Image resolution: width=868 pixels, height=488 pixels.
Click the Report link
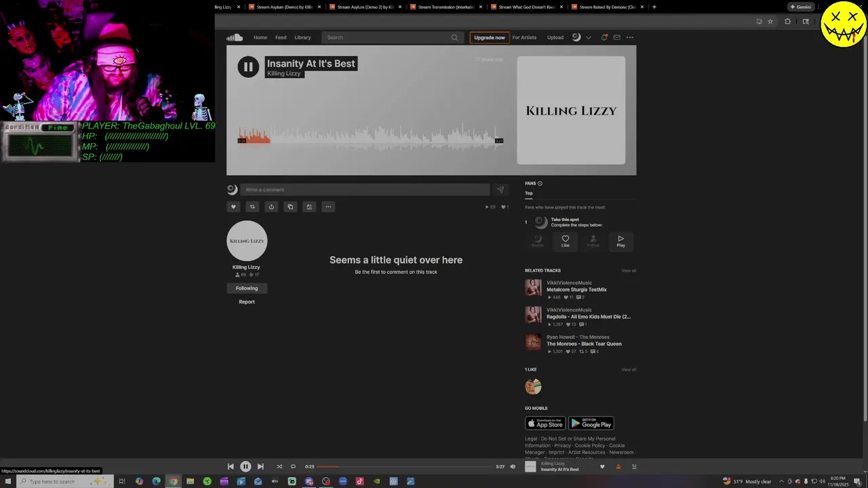tap(247, 302)
